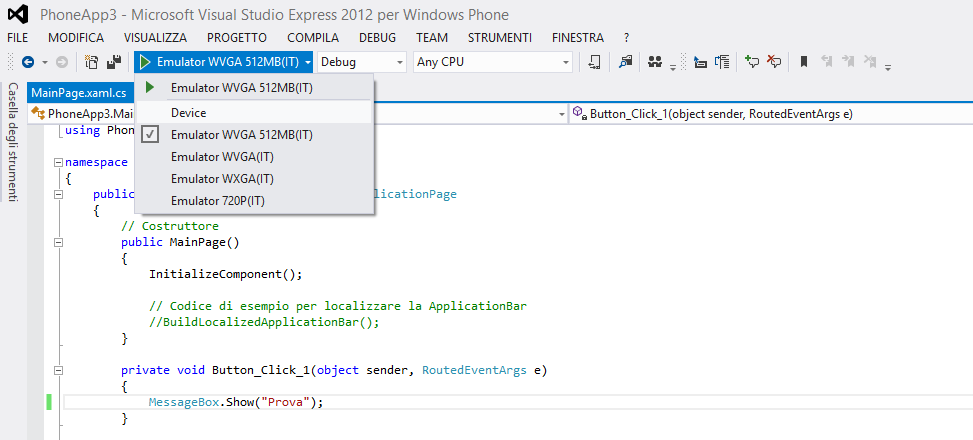Open the PROGETTO menu
This screenshot has width=973, height=440.
pos(237,38)
